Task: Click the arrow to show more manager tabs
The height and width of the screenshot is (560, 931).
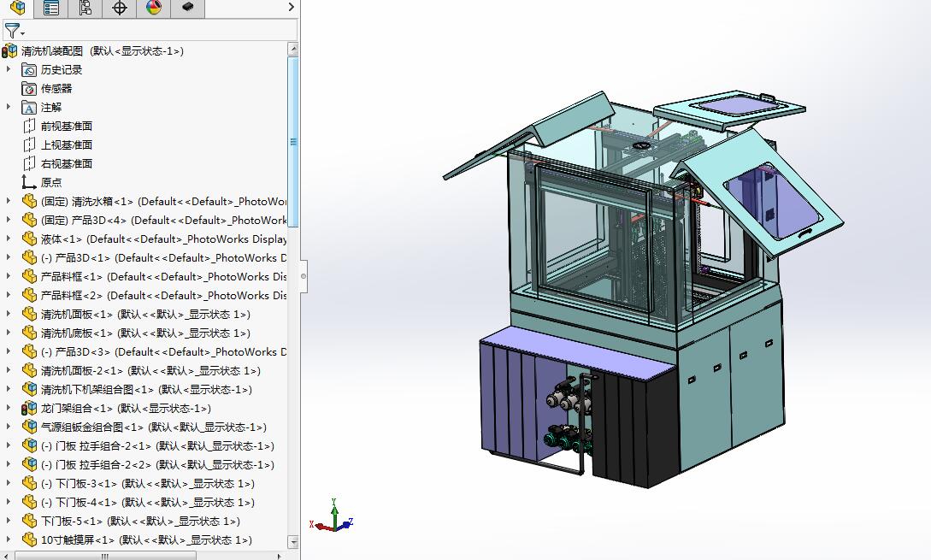Action: point(291,7)
